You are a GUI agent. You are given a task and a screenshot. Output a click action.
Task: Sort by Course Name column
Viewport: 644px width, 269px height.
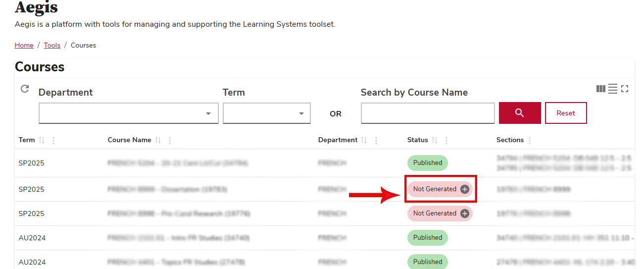coord(158,140)
